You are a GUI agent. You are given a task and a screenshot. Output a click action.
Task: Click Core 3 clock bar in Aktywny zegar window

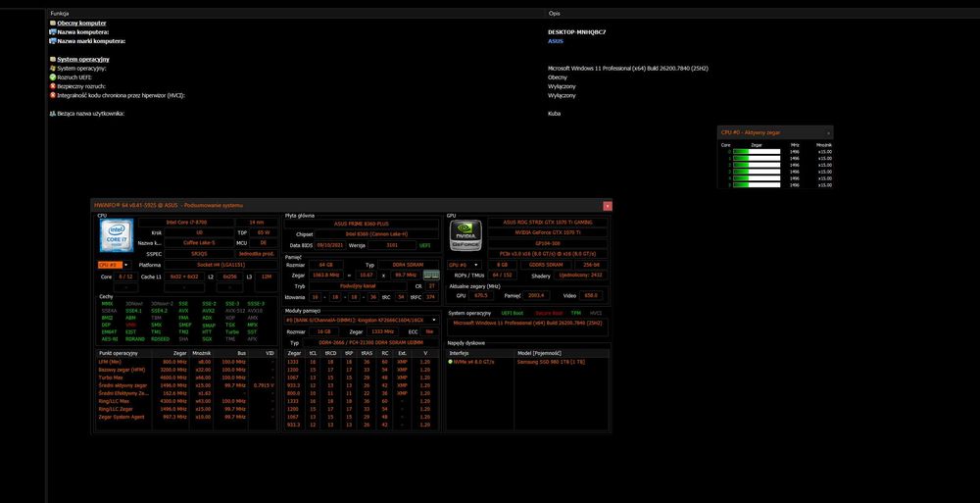click(x=757, y=172)
